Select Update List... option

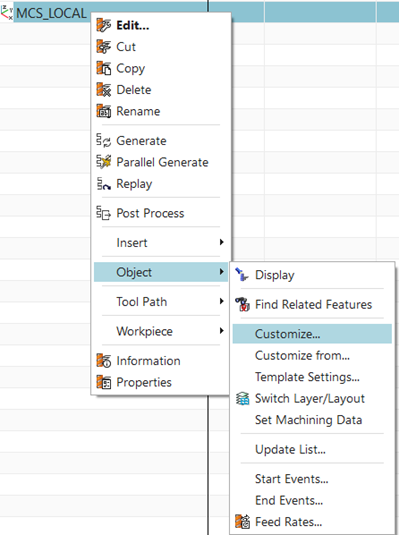312,450
